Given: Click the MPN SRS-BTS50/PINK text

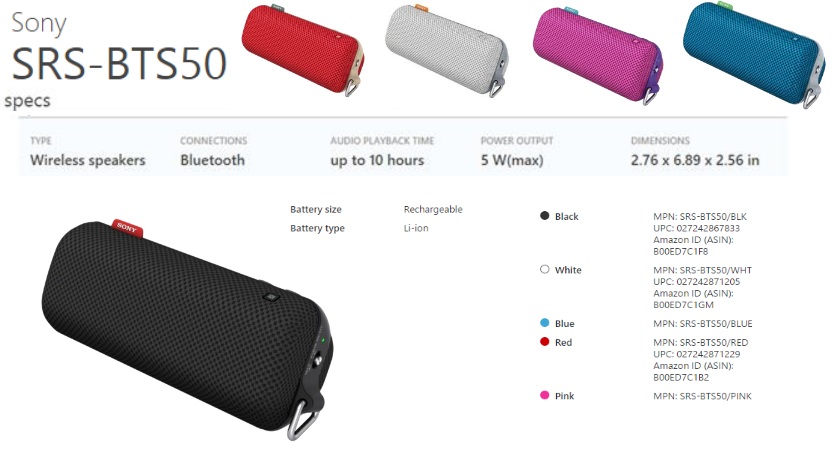Looking at the screenshot, I should (703, 396).
